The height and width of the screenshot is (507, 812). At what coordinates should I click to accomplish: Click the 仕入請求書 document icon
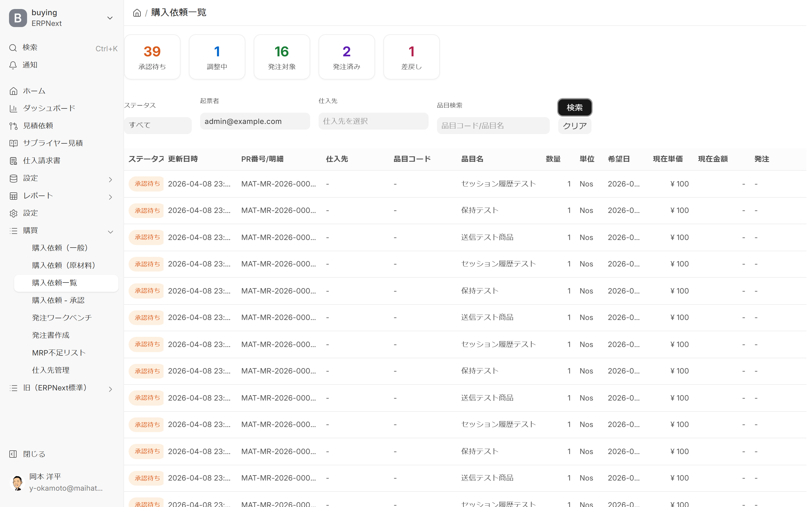(x=13, y=161)
